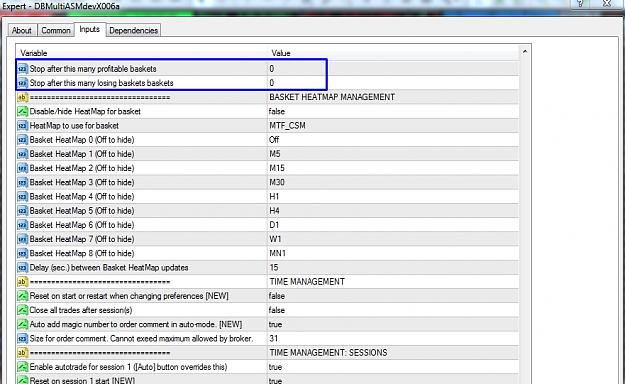The height and width of the screenshot is (384, 625).
Task: Click boolean icon of Close all trades row
Action: pos(22,310)
